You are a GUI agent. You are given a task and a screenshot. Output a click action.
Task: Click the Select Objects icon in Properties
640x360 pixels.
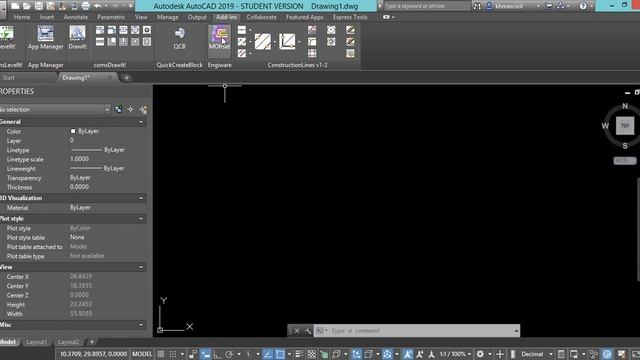coord(131,109)
